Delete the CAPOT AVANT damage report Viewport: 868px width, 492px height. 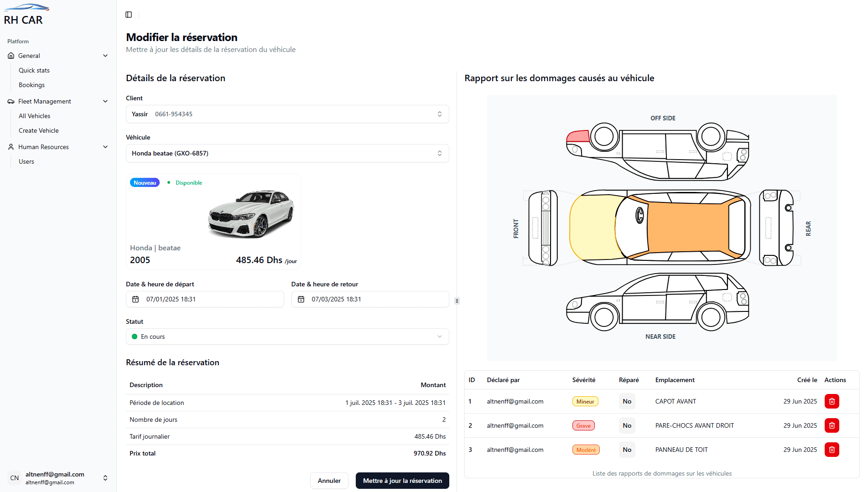pos(832,401)
